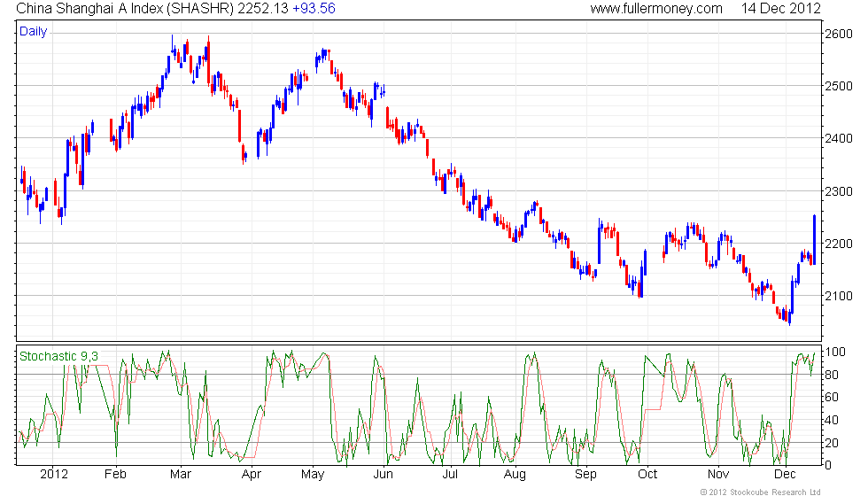
Task: Click the 80 level on stochastic axis
Action: pyautogui.click(x=833, y=375)
